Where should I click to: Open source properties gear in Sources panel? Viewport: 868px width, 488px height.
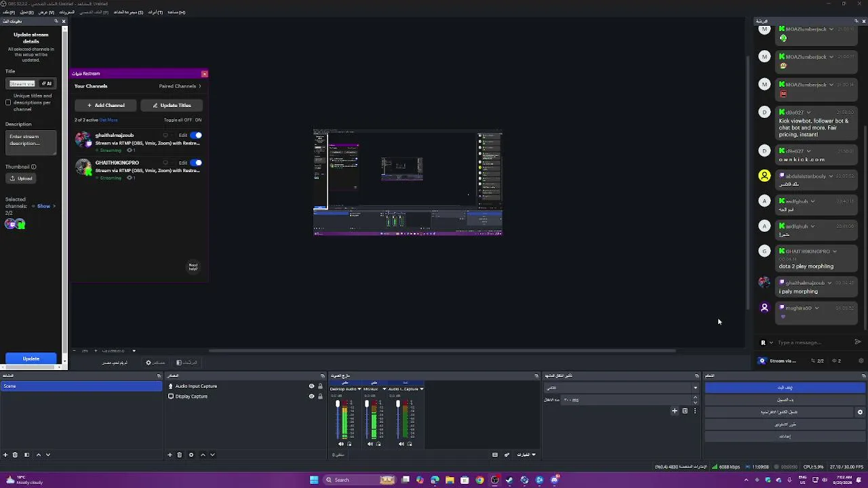tap(191, 455)
